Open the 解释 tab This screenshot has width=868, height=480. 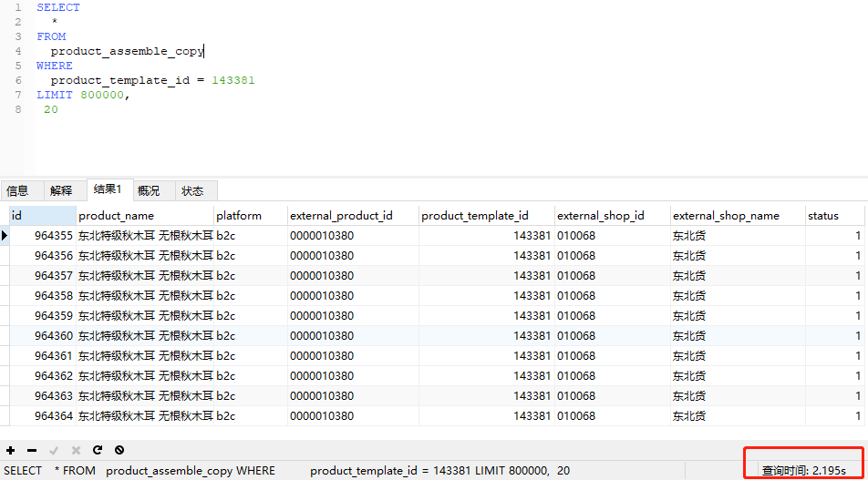[61, 190]
